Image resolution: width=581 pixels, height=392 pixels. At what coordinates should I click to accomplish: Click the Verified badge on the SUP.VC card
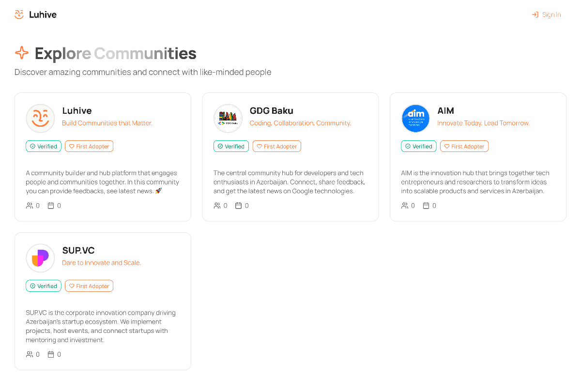43,286
